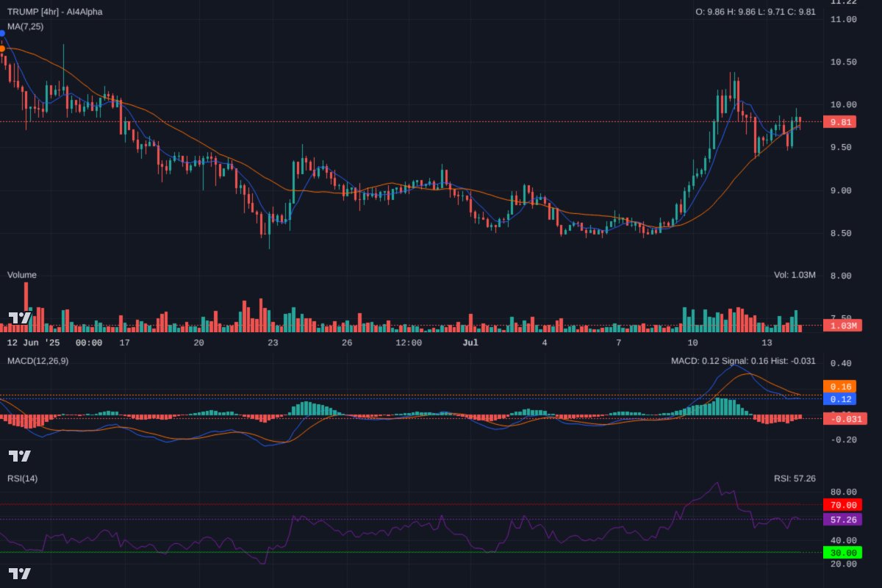882x588 pixels.
Task: Select the red 9.81 current price tag
Action: coord(840,122)
